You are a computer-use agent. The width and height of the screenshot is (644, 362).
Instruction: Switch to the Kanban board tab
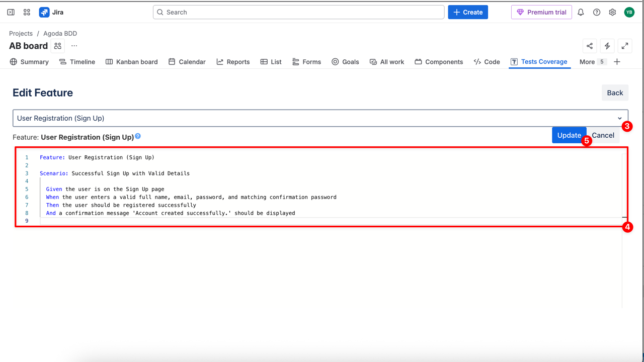tap(131, 61)
